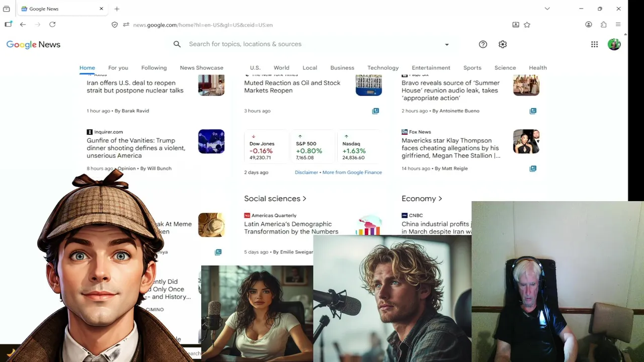644x362 pixels.
Task: Select the Home tab
Action: coord(87,68)
